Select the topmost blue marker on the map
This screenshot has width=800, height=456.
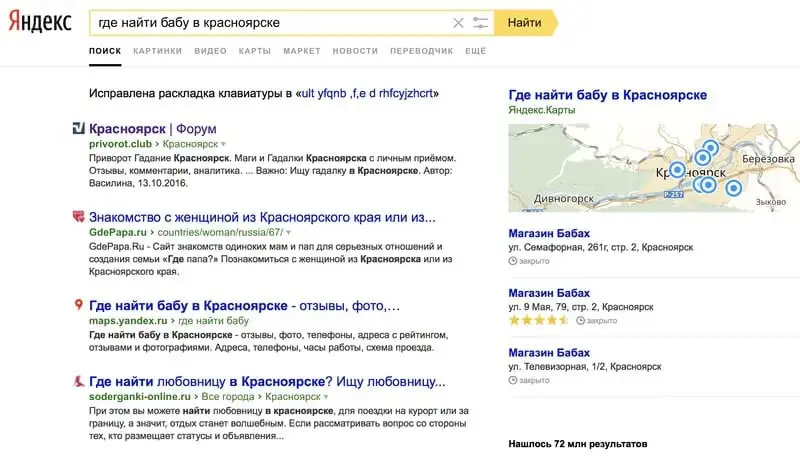click(x=709, y=147)
